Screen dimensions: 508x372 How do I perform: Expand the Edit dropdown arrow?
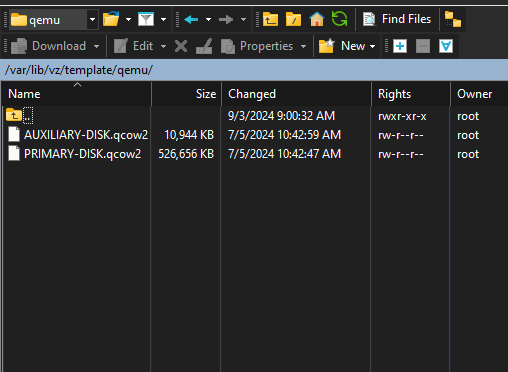coord(163,46)
